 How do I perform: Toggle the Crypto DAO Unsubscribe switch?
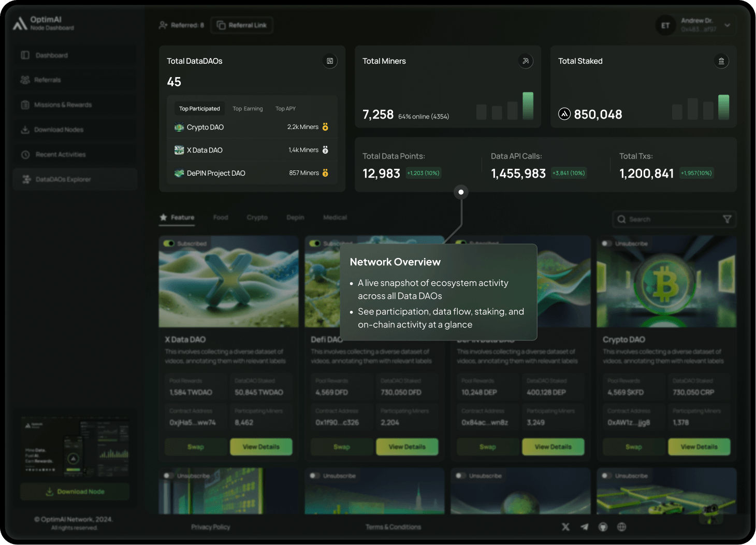[x=607, y=243]
